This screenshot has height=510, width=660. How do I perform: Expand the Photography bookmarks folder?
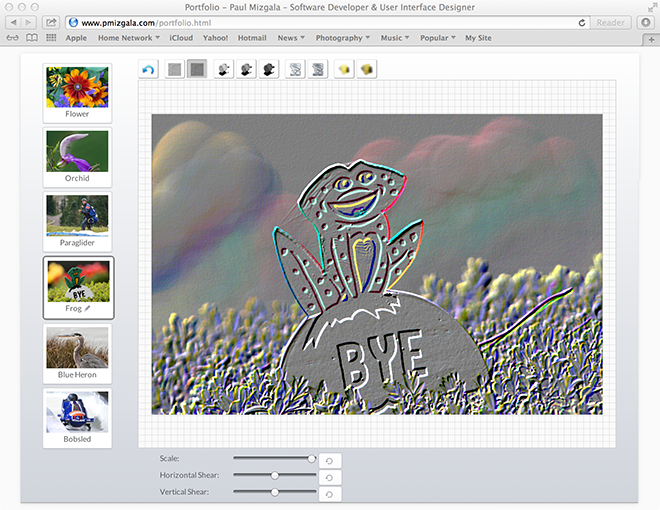click(343, 38)
